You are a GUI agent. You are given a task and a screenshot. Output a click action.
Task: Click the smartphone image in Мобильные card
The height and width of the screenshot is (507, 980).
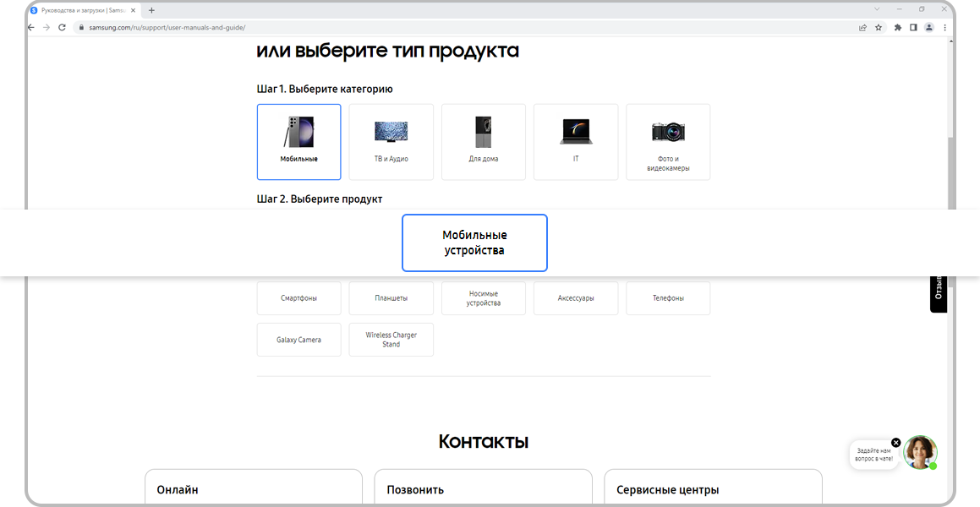click(298, 132)
